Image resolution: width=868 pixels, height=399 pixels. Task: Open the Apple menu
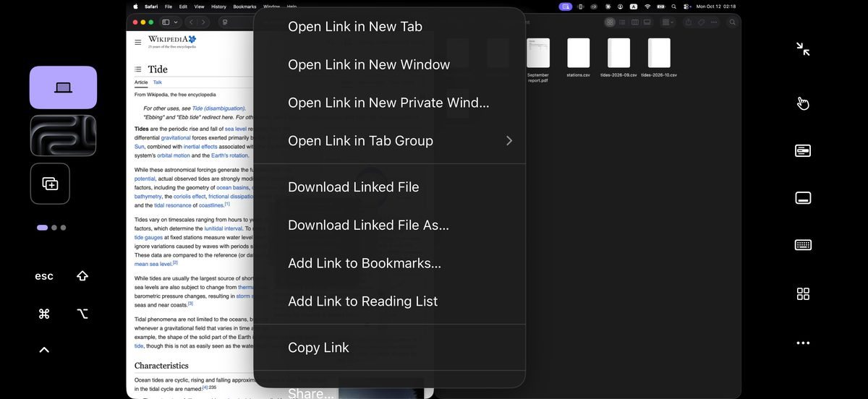pyautogui.click(x=135, y=7)
